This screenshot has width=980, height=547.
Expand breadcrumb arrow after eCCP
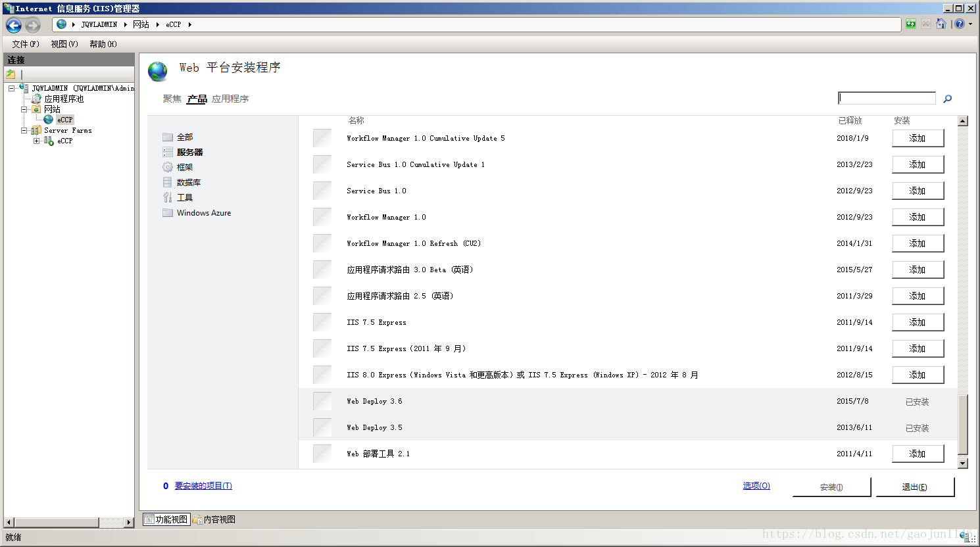coord(189,24)
